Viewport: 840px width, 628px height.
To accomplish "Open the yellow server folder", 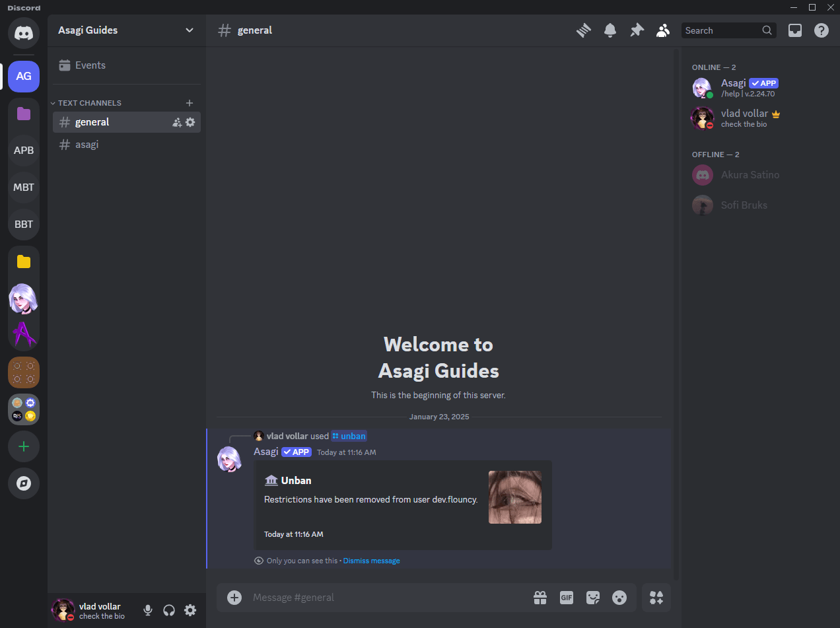I will pos(24,262).
